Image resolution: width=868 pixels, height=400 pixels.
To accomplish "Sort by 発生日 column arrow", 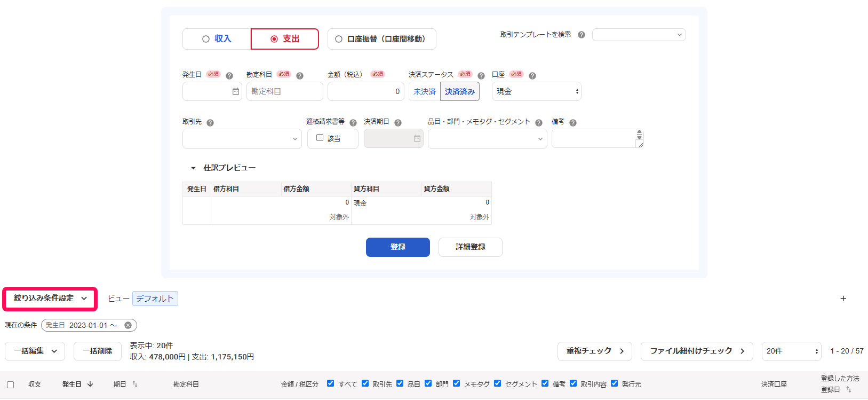I will 90,384.
